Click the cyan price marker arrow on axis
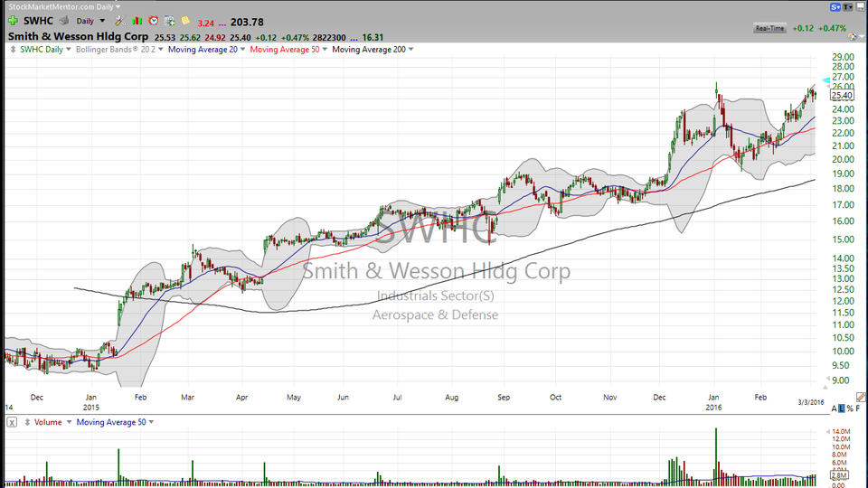Screen dimensions: 868x488 (826, 80)
